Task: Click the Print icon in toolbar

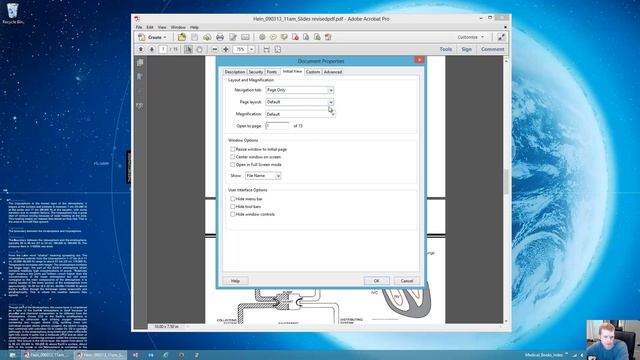Action: pos(220,37)
